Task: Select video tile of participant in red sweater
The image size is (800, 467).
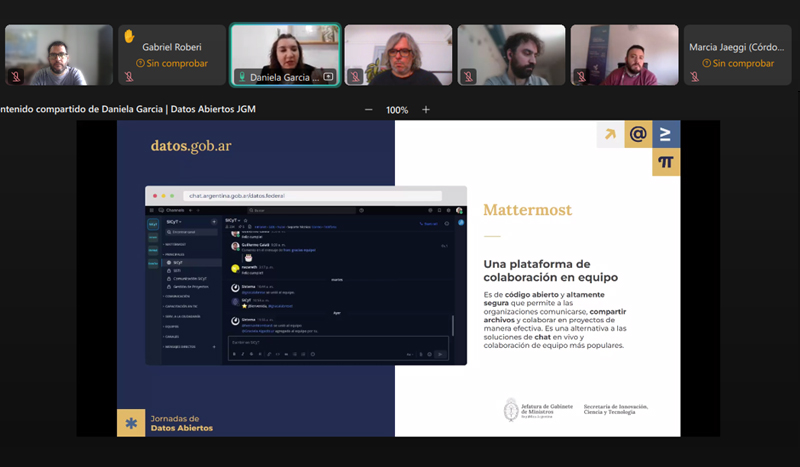Action: 624,55
